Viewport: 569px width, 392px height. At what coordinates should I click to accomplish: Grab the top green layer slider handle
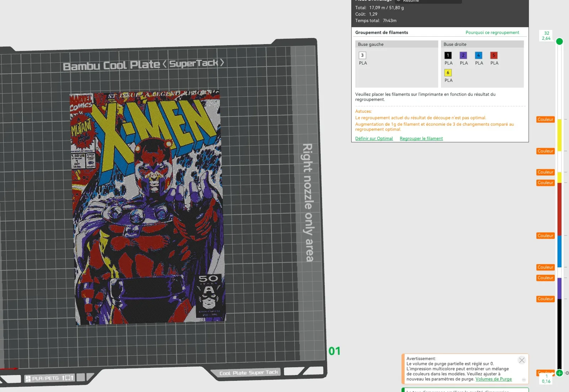(x=559, y=41)
